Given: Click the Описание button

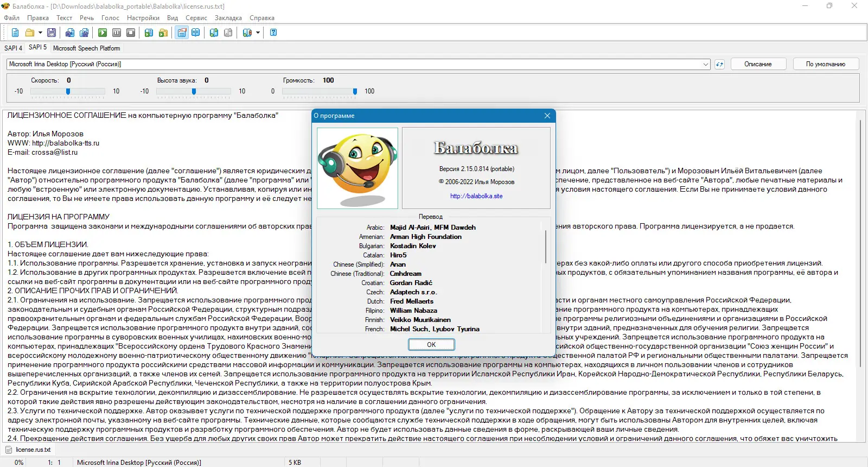Looking at the screenshot, I should tap(758, 64).
